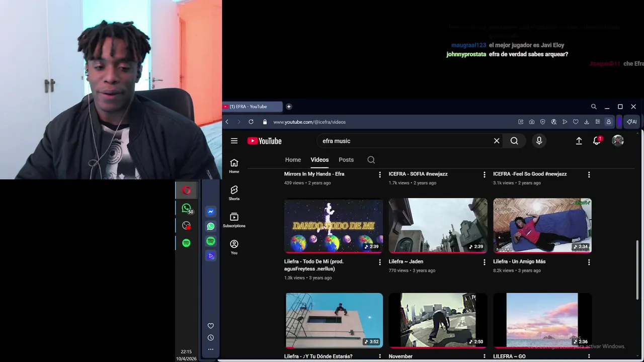
Task: Start voice search with the microphone
Action: pos(539,141)
